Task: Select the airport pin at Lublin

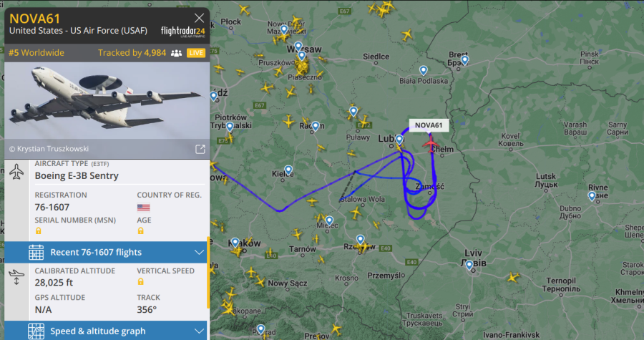Action: tap(399, 140)
